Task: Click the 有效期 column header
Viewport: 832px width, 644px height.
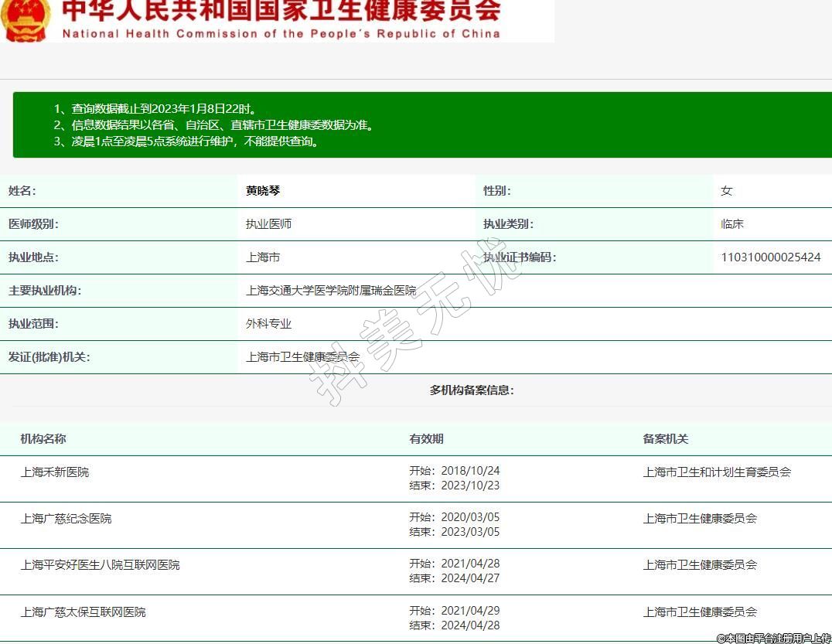Action: 426,439
